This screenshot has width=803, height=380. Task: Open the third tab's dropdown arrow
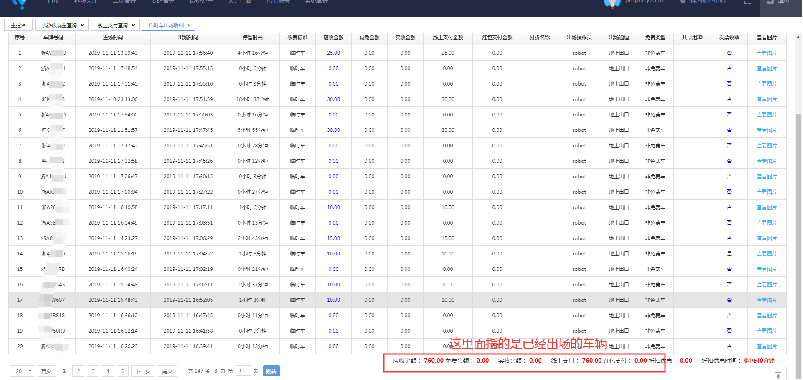133,25
